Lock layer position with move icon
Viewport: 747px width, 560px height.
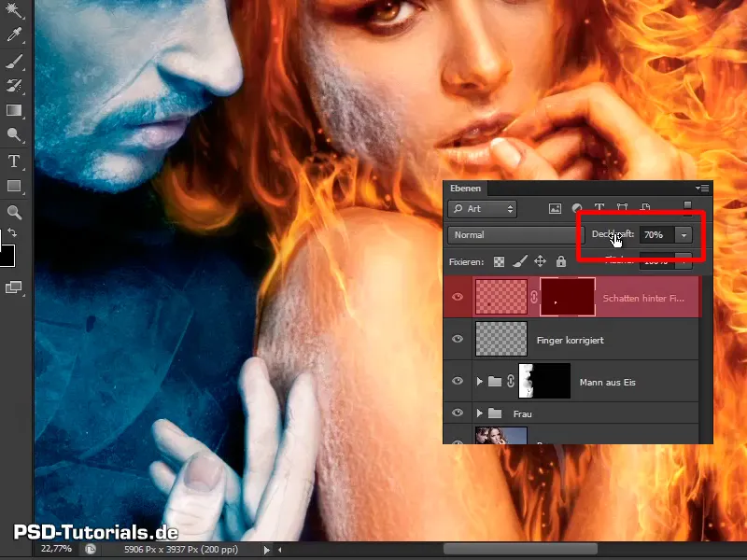click(540, 261)
